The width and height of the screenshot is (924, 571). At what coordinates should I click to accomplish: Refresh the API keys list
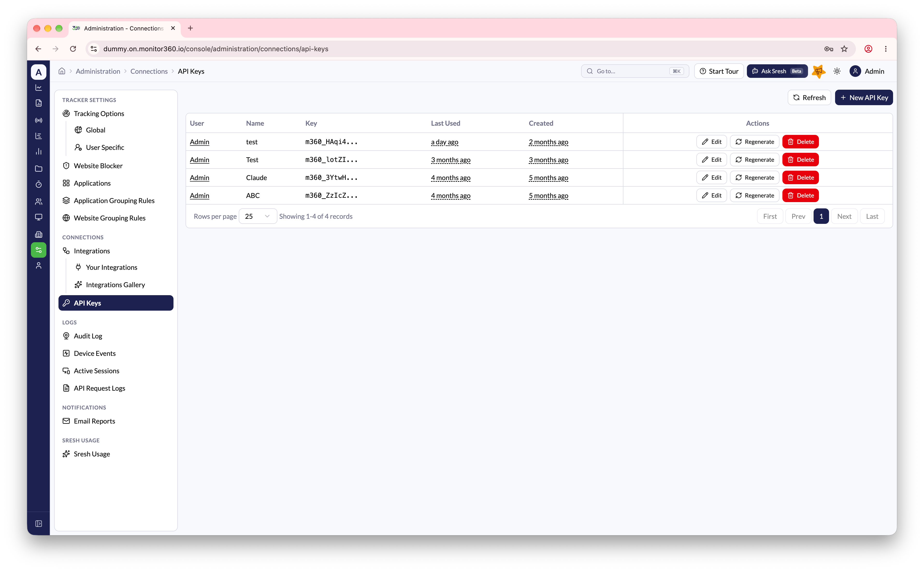[x=809, y=97]
